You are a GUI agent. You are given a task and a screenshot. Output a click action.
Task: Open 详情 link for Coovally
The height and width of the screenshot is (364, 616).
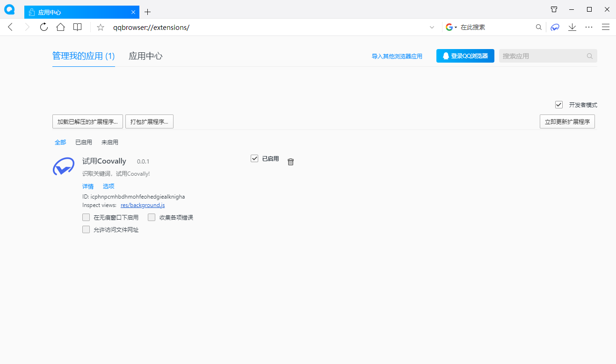pyautogui.click(x=88, y=186)
